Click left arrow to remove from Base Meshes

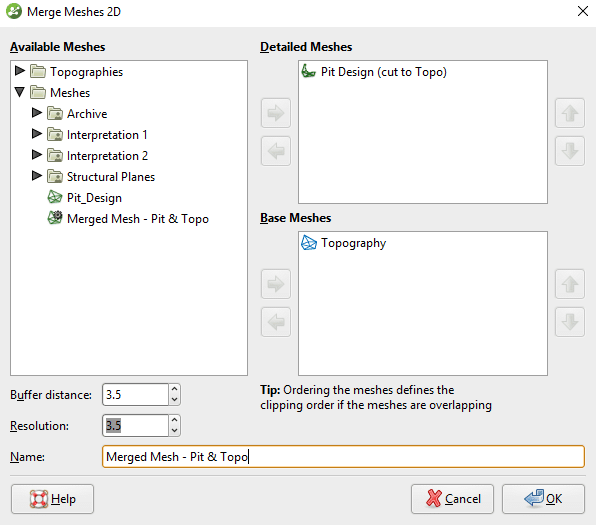pos(276,322)
